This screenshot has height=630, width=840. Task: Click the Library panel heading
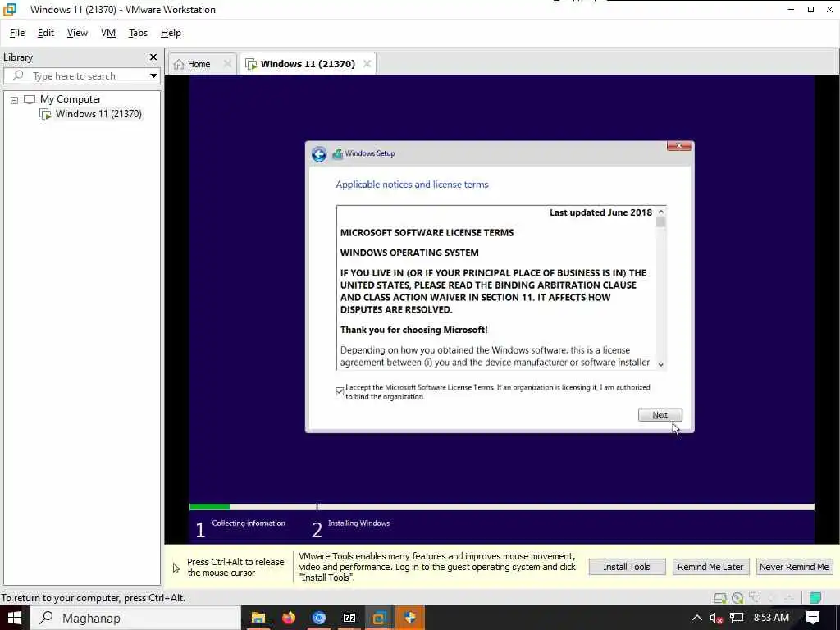pos(18,57)
